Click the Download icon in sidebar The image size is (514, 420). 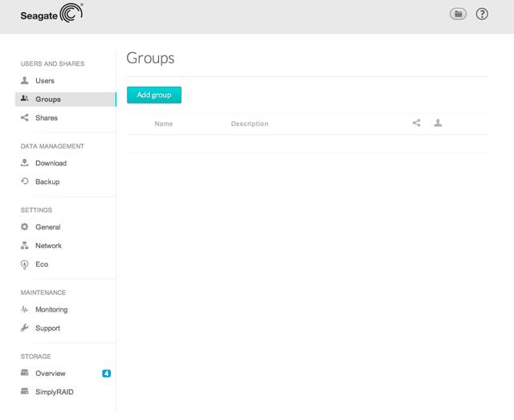[25, 163]
